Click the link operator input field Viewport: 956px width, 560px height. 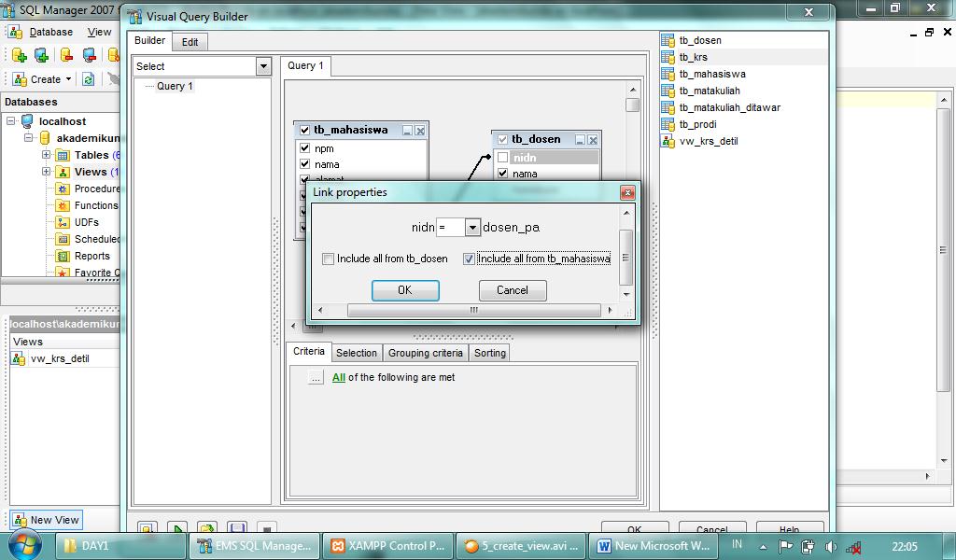point(451,228)
